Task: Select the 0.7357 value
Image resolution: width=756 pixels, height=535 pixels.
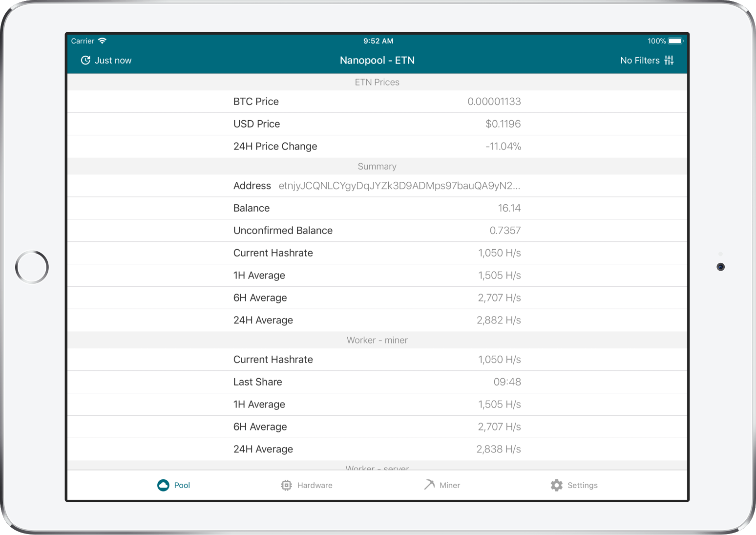Action: click(505, 231)
